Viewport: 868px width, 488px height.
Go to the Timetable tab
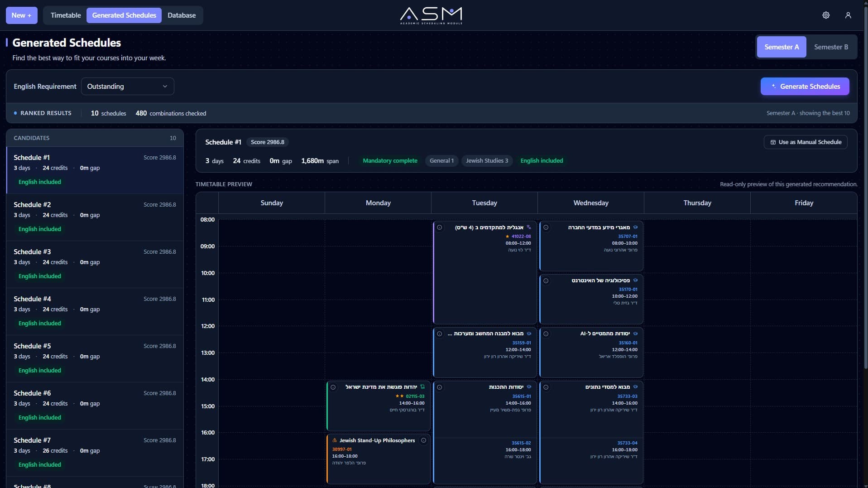coord(66,15)
